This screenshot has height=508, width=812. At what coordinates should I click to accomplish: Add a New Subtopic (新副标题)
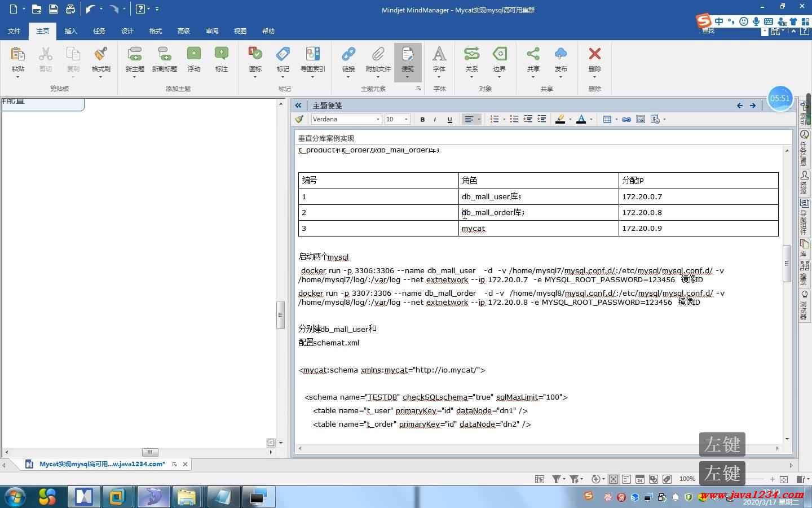pyautogui.click(x=164, y=54)
